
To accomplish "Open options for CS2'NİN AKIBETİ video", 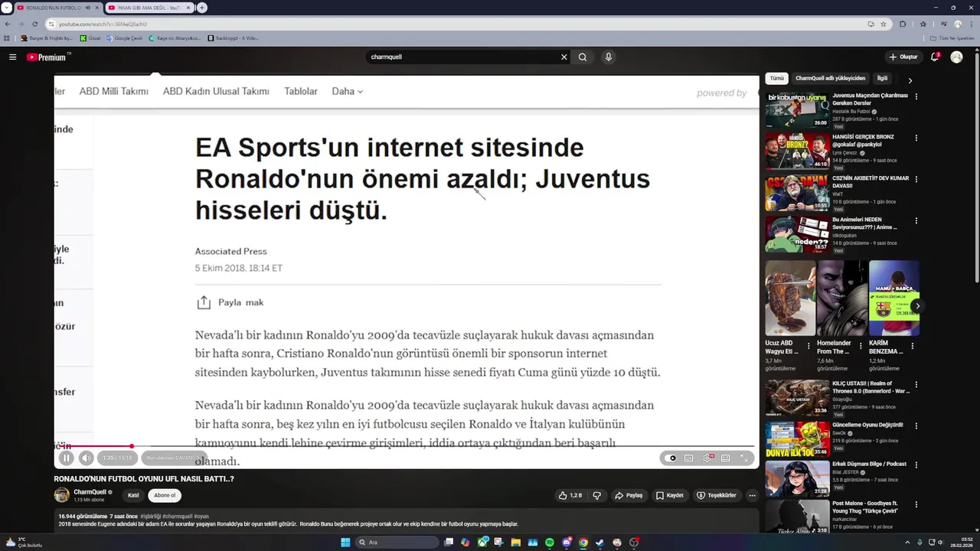I will tap(916, 179).
